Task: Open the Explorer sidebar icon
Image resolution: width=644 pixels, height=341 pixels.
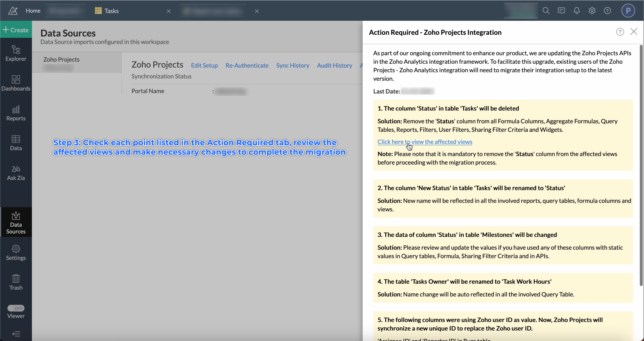Action: coord(16,53)
